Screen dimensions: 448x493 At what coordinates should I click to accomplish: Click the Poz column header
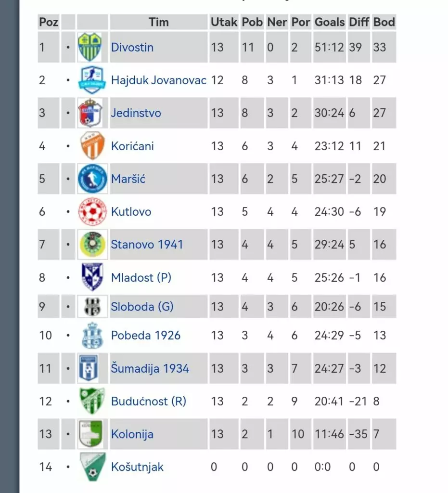point(49,22)
